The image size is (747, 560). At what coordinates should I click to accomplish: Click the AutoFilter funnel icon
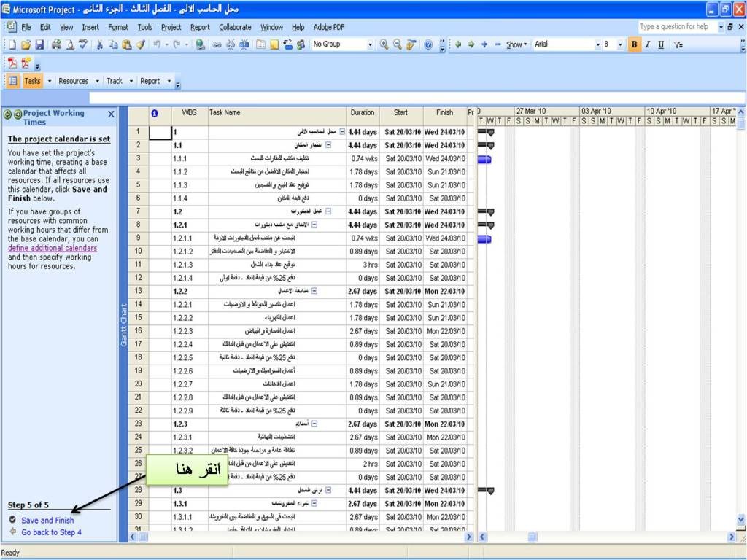coord(678,44)
